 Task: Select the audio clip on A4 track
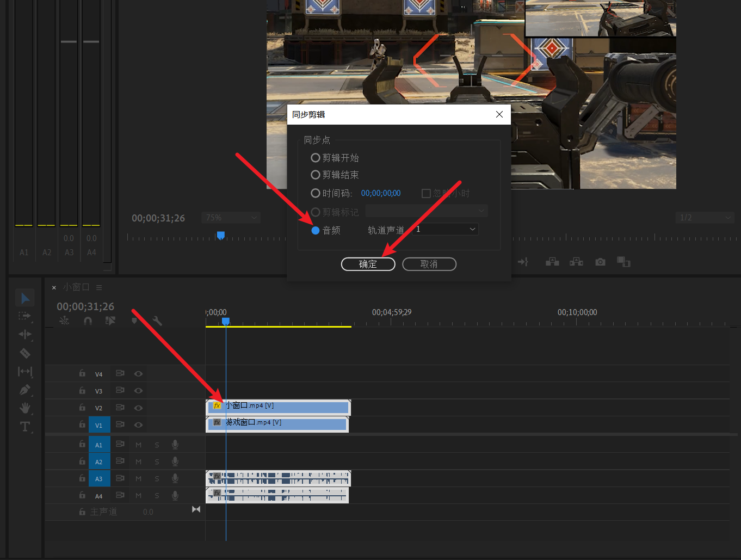pyautogui.click(x=277, y=495)
